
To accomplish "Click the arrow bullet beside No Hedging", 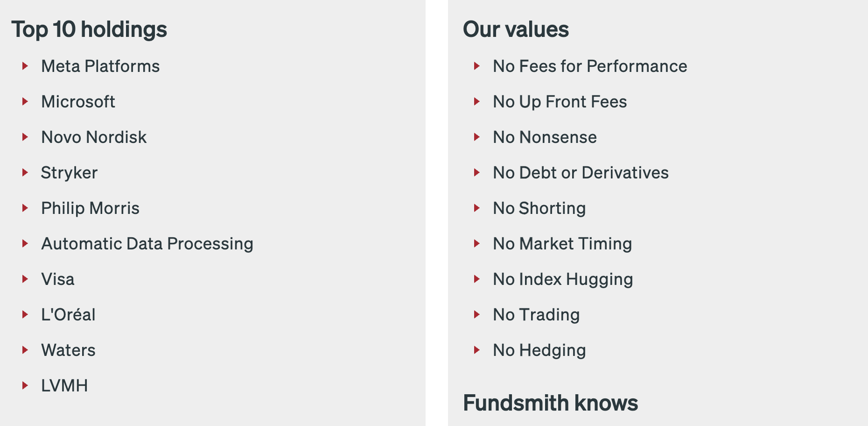I will [476, 350].
